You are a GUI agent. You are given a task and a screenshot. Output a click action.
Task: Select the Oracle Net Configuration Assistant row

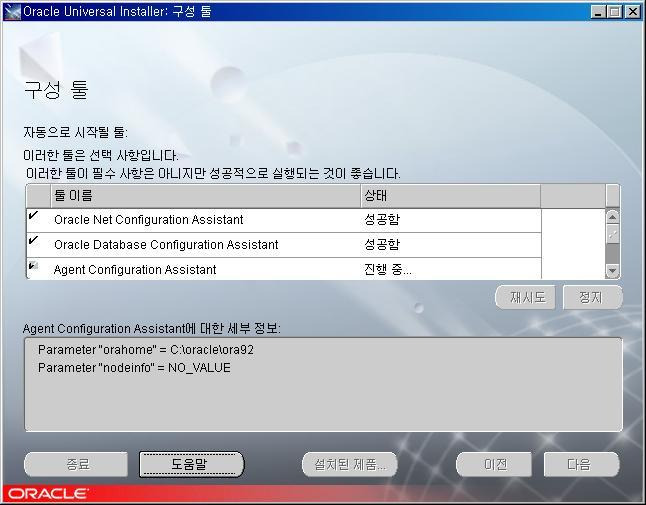[x=284, y=220]
